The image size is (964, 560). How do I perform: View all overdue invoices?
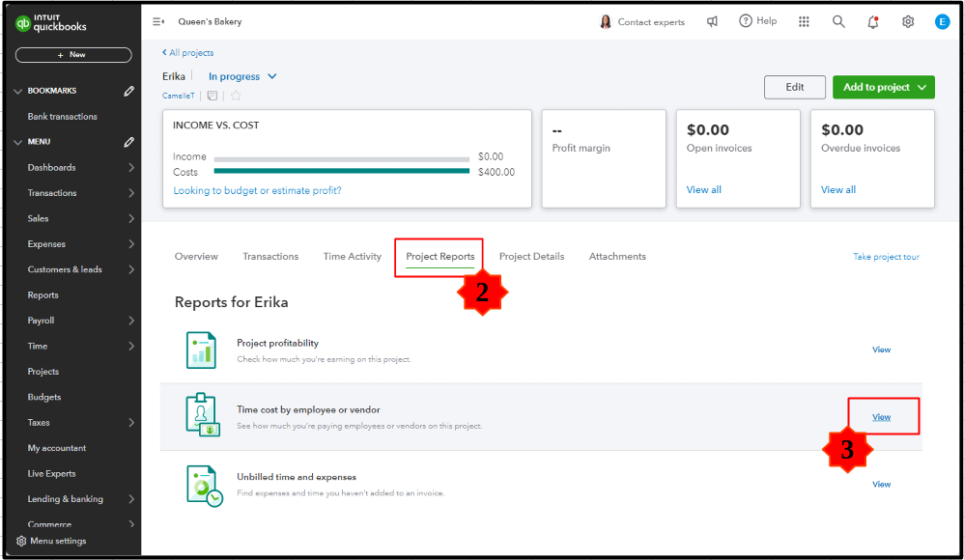[x=838, y=190]
